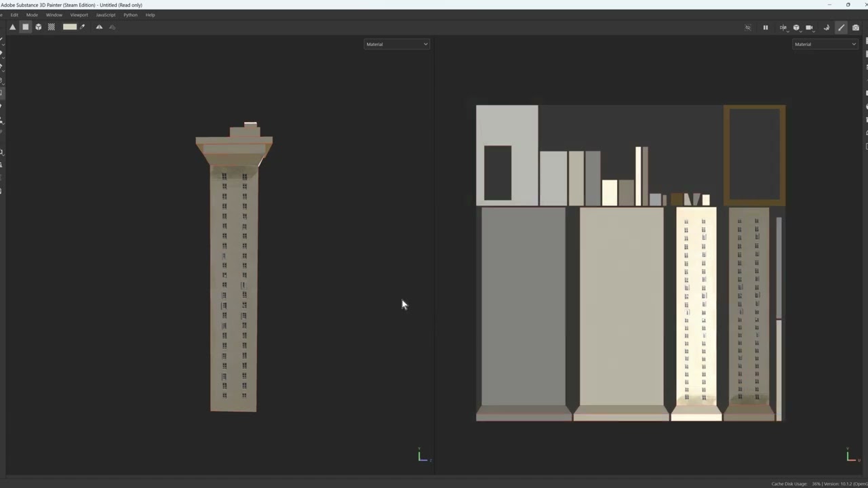Switch to Iray rendering mode icon
This screenshot has width=868, height=488.
(827, 28)
